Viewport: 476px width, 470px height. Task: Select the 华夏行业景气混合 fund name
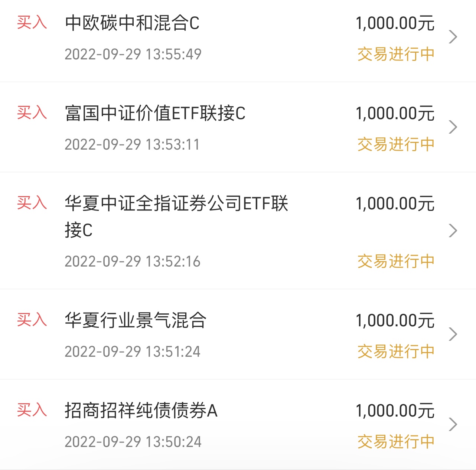click(136, 320)
